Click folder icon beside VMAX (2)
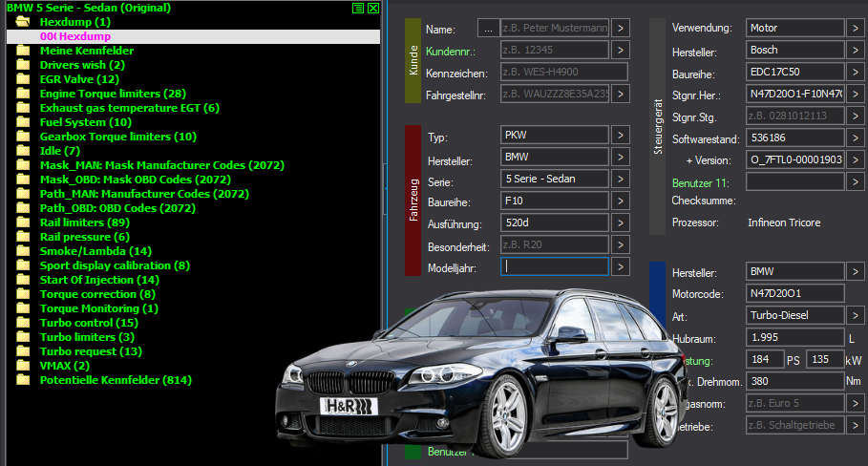Screen dimensions: 868x466 (x=23, y=366)
